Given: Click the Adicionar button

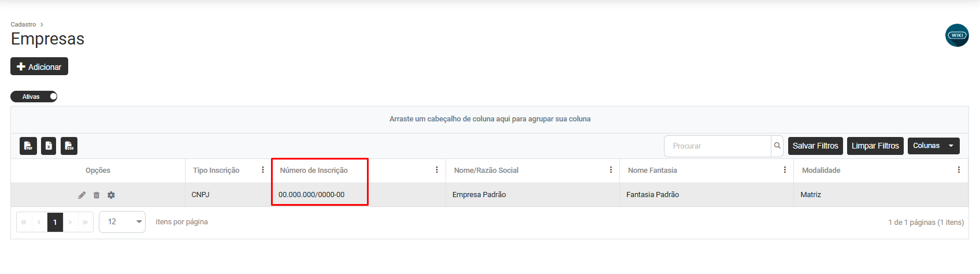Looking at the screenshot, I should click(x=39, y=66).
